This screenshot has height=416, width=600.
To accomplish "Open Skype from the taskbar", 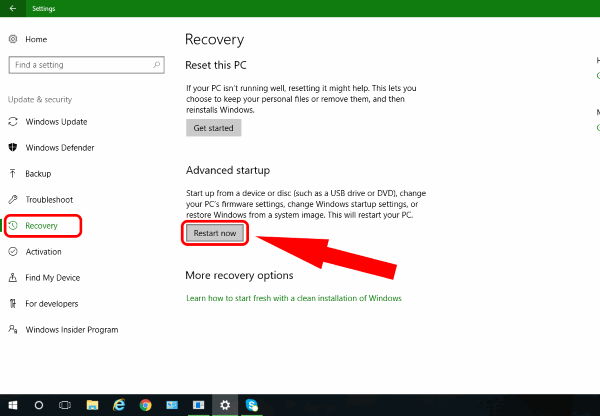I will click(252, 405).
